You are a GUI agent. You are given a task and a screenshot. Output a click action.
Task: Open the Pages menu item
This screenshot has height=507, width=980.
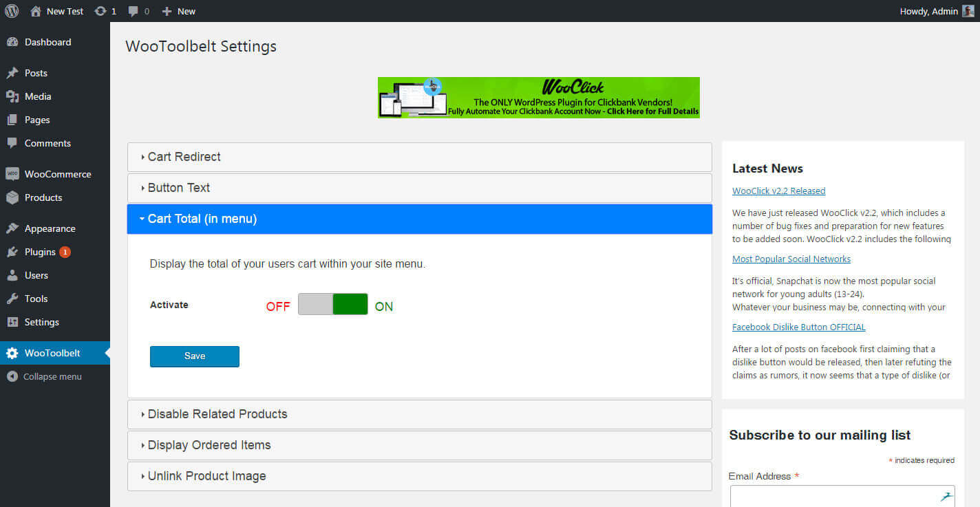point(55,120)
